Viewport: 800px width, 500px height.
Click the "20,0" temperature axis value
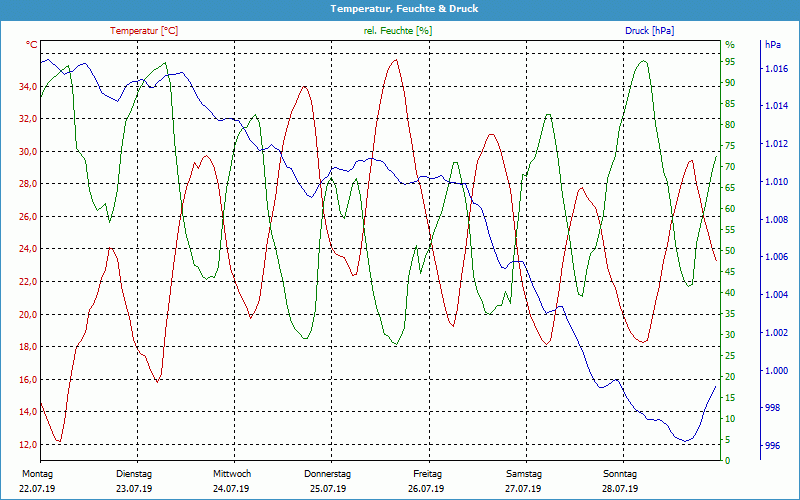coord(28,315)
